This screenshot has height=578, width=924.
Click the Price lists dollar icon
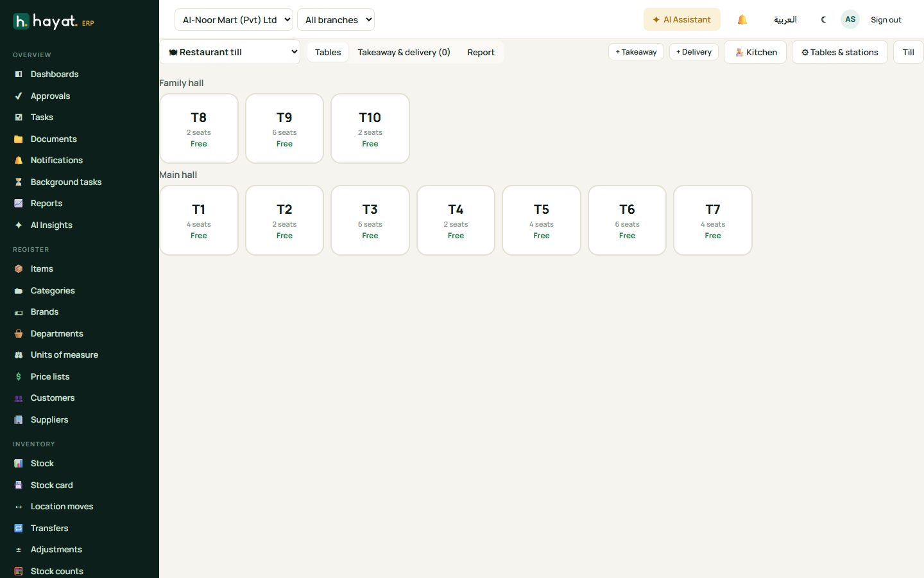click(19, 377)
